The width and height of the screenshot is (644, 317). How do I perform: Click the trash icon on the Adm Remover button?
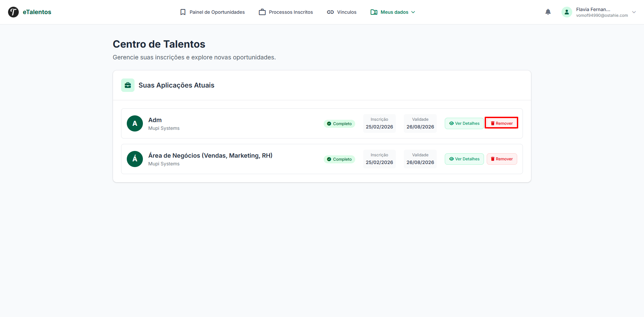493,123
